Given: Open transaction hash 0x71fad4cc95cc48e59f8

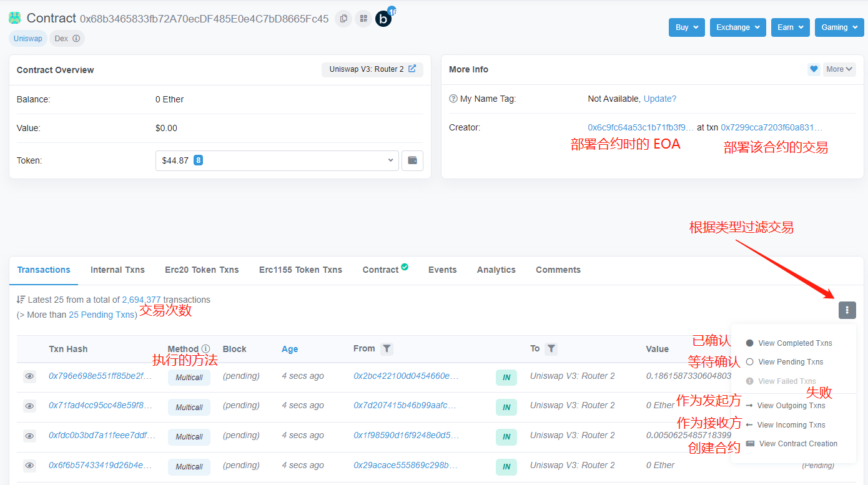Looking at the screenshot, I should (x=101, y=406).
